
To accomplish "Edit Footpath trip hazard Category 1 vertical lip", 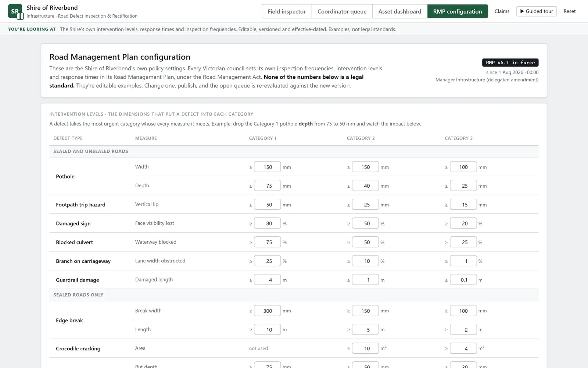I will (x=267, y=205).
